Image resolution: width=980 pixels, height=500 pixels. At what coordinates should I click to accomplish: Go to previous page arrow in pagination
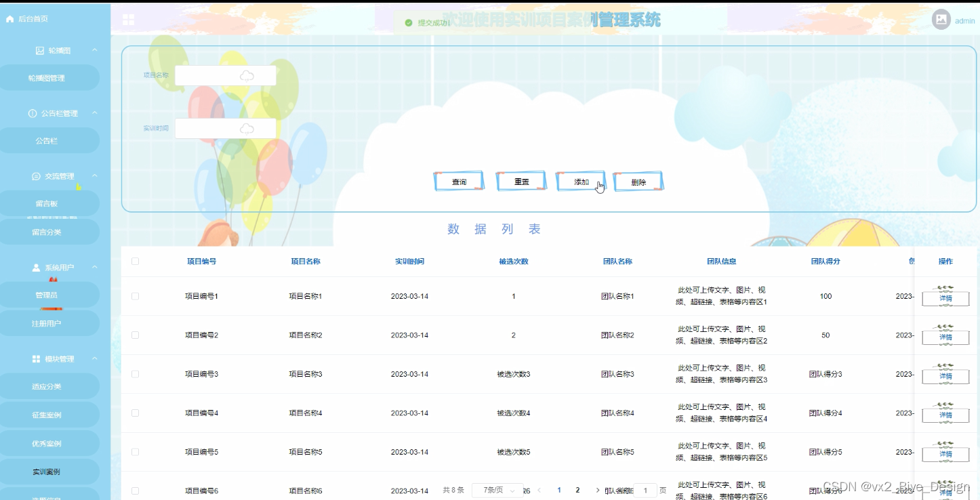coord(539,490)
